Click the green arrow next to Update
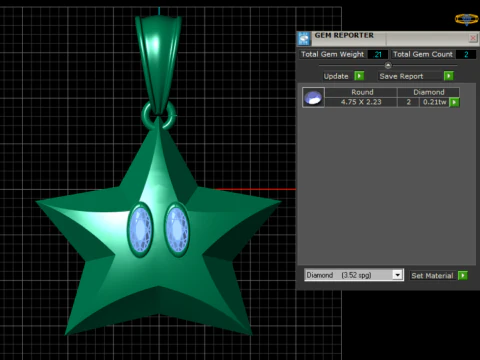This screenshot has height=360, width=480. [359, 76]
